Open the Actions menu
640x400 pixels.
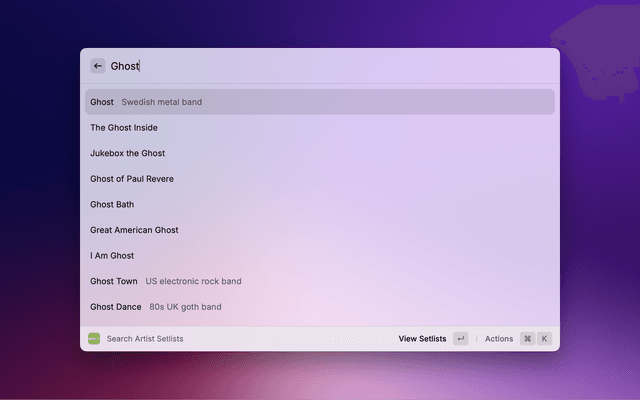pos(499,339)
